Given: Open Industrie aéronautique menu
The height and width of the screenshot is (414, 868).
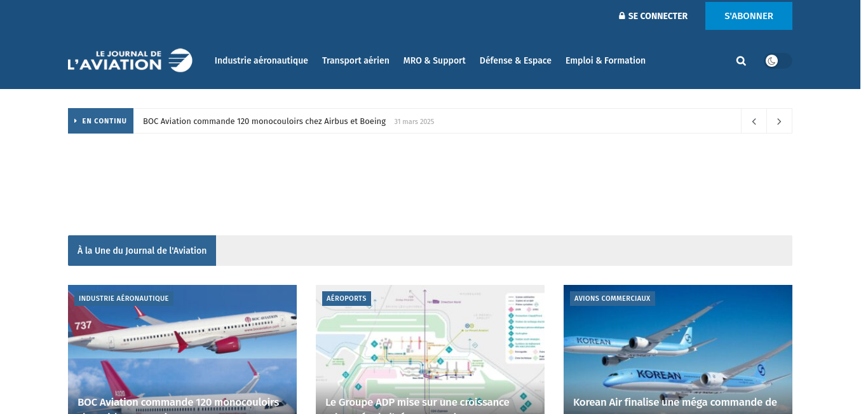Looking at the screenshot, I should (261, 60).
